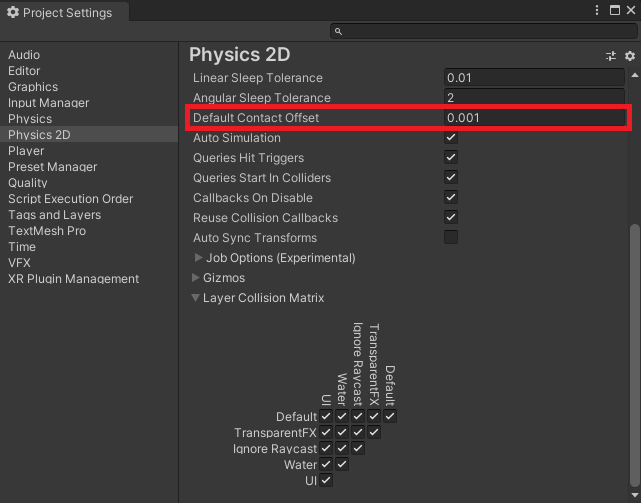Screen dimensions: 641x503
Task: Collapse the Layer Collision Matrix section
Action: point(198,298)
